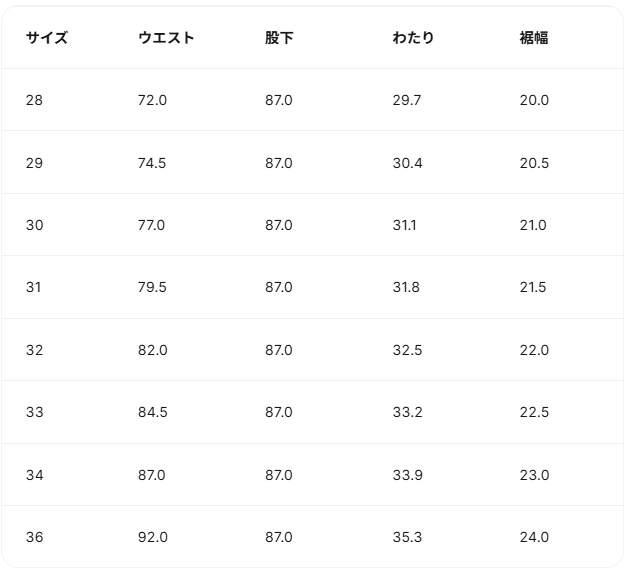Select the size 36 row label

(35, 537)
